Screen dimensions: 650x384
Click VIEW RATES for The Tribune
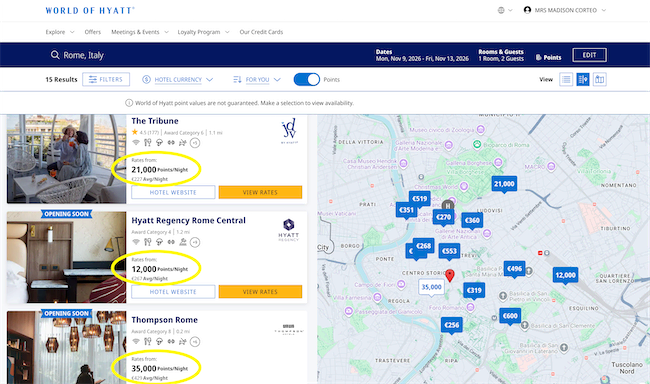pyautogui.click(x=260, y=192)
